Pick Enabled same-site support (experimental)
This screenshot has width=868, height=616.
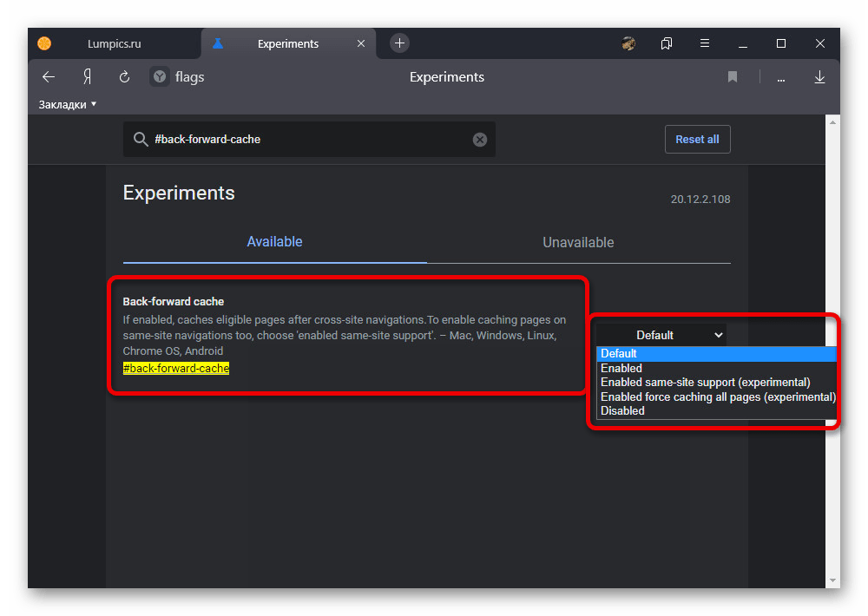coord(705,382)
